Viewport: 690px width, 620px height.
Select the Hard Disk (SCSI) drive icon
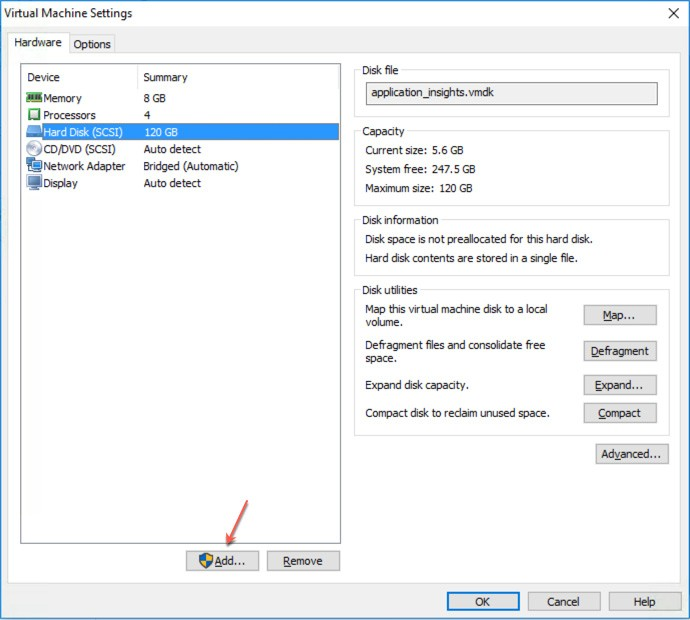coord(34,132)
